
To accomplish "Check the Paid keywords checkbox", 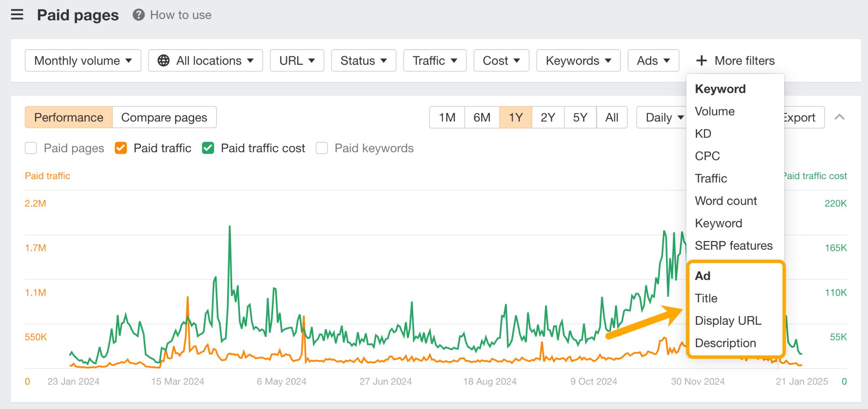I will (x=322, y=148).
